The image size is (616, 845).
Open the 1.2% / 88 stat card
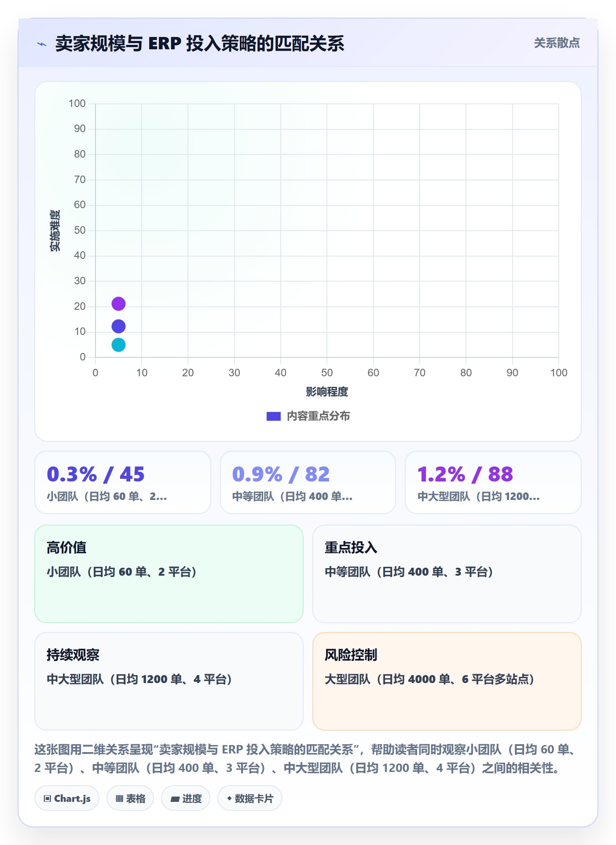[x=493, y=482]
